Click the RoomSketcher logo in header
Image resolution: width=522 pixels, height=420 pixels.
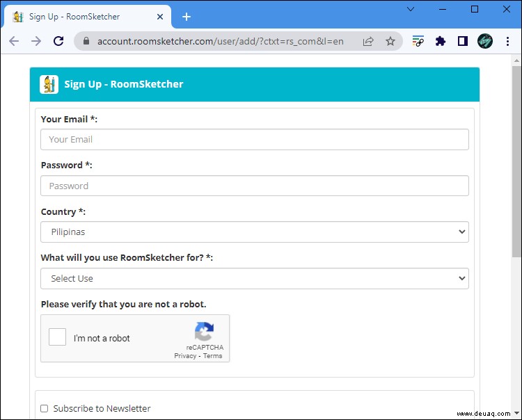(49, 84)
